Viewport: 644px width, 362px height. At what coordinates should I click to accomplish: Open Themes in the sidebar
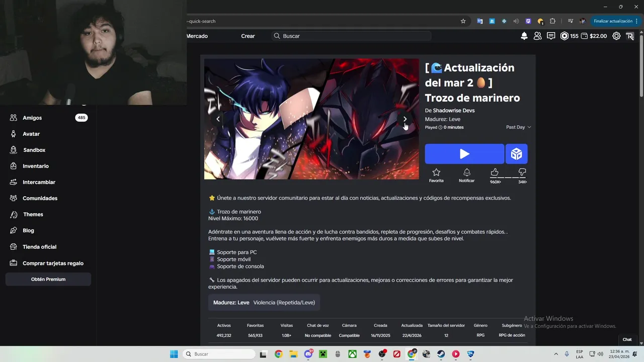(48, 214)
